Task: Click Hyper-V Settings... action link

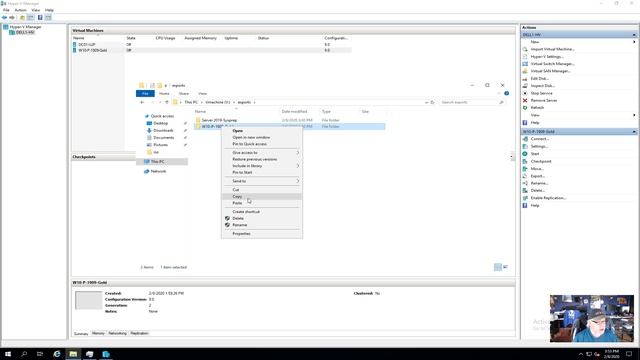Action: [547, 56]
